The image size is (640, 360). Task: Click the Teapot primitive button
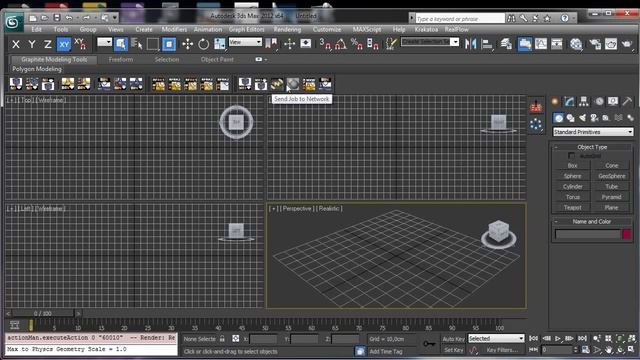tap(572, 208)
